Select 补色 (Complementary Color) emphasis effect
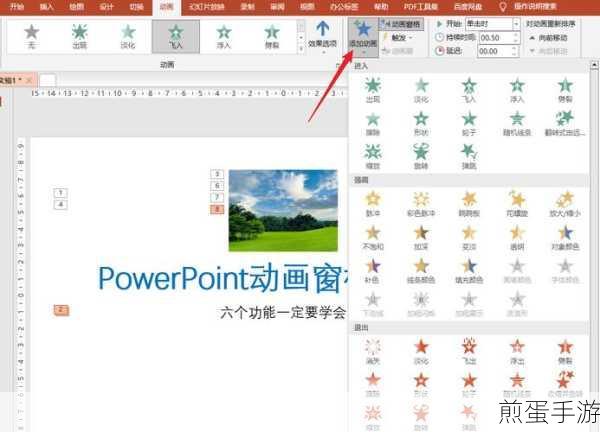The height and width of the screenshot is (432, 600). point(373,271)
